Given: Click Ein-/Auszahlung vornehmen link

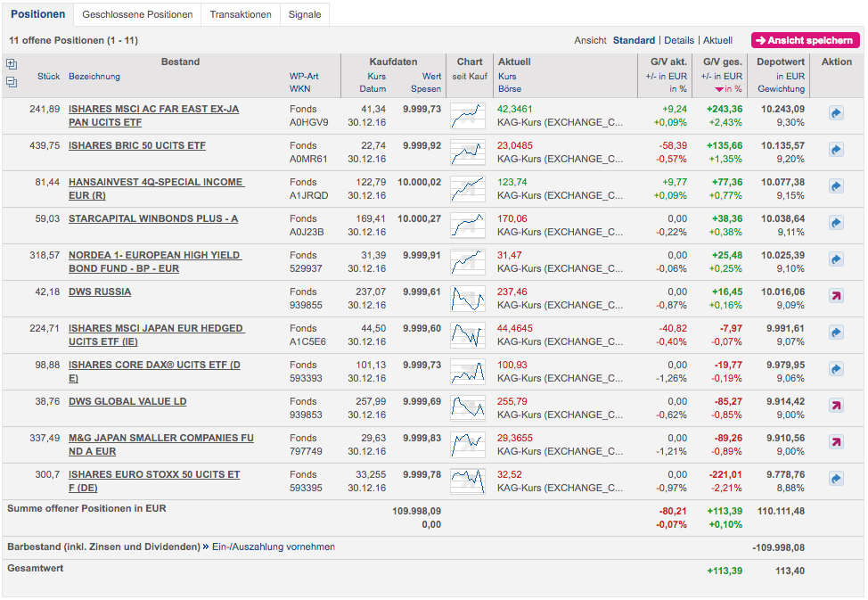Looking at the screenshot, I should pos(274,547).
